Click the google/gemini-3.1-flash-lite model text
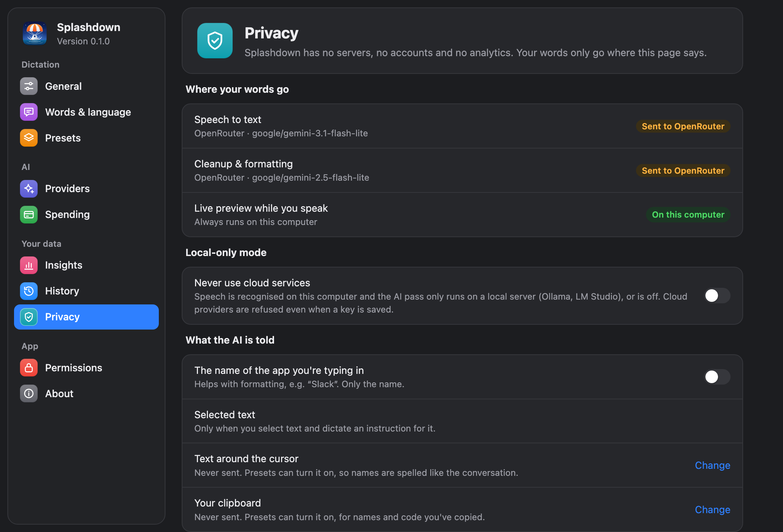 310,133
